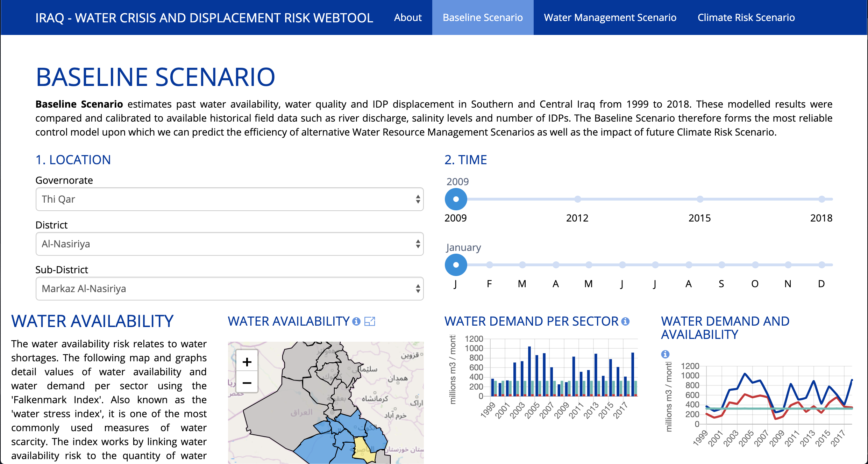Open the Water Availability map in expanded view

pos(370,321)
